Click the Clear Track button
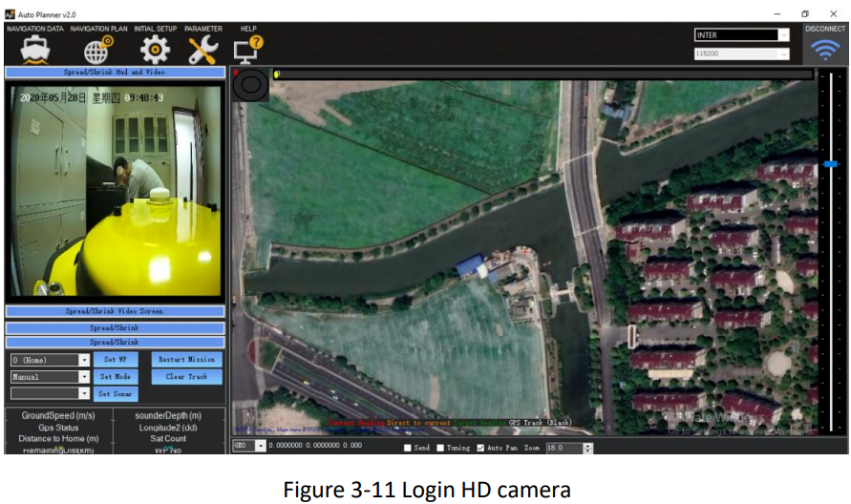Screen dimensions: 851x504 click(x=186, y=376)
